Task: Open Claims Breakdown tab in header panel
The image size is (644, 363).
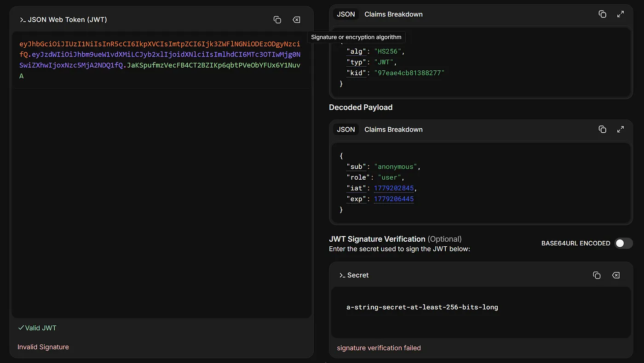Action: click(393, 14)
